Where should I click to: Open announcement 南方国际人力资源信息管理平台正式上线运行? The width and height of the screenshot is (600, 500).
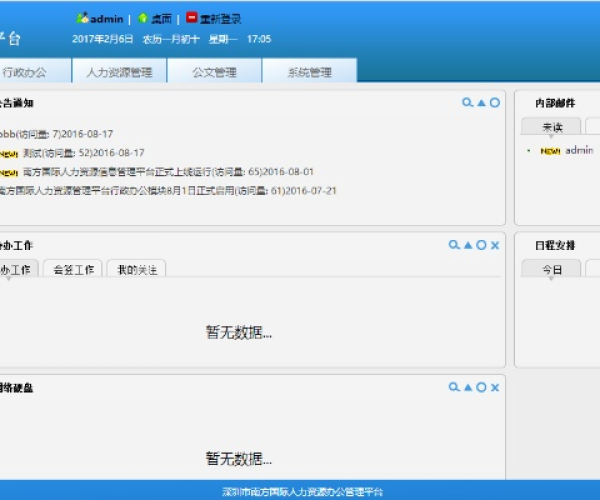click(168, 172)
